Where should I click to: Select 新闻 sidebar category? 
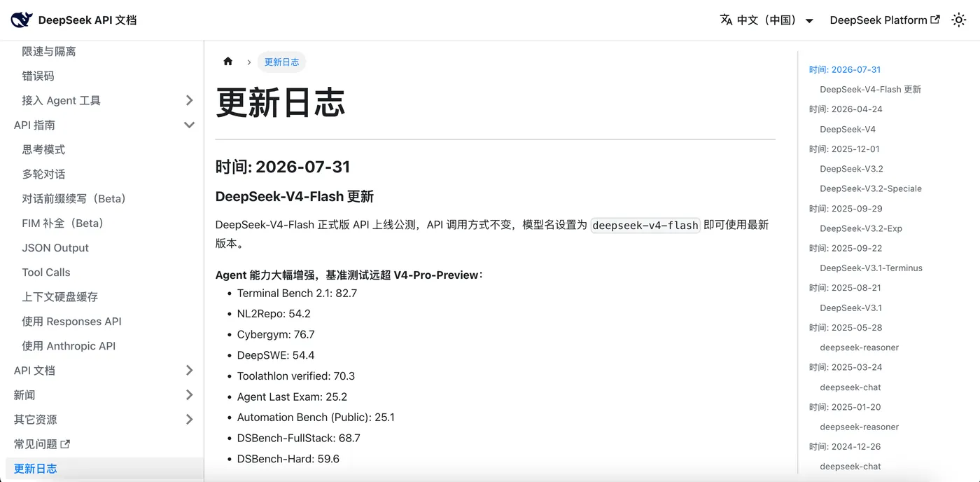[24, 394]
